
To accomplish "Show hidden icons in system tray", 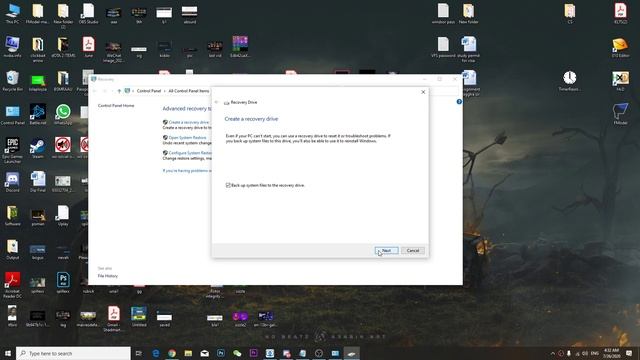I will (x=553, y=353).
